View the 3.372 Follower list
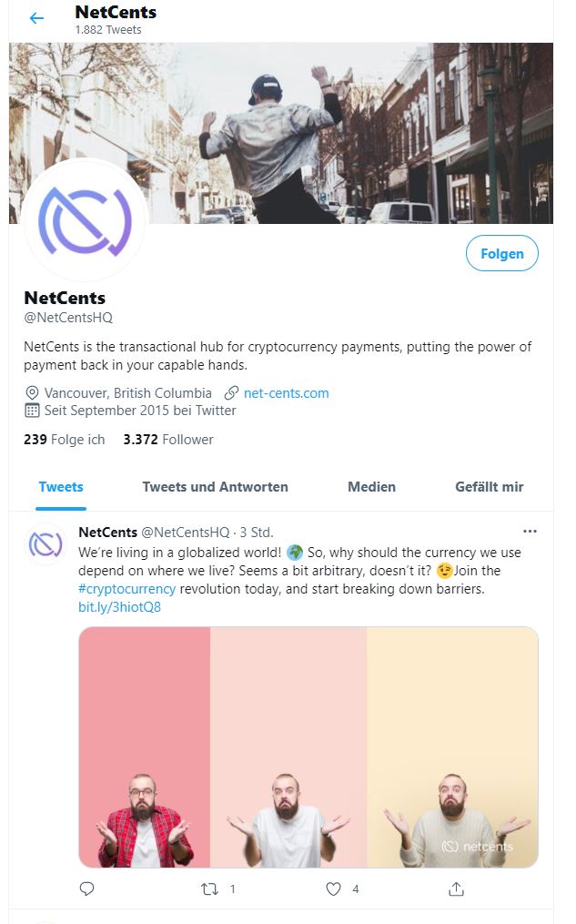The image size is (576, 924). click(x=169, y=439)
